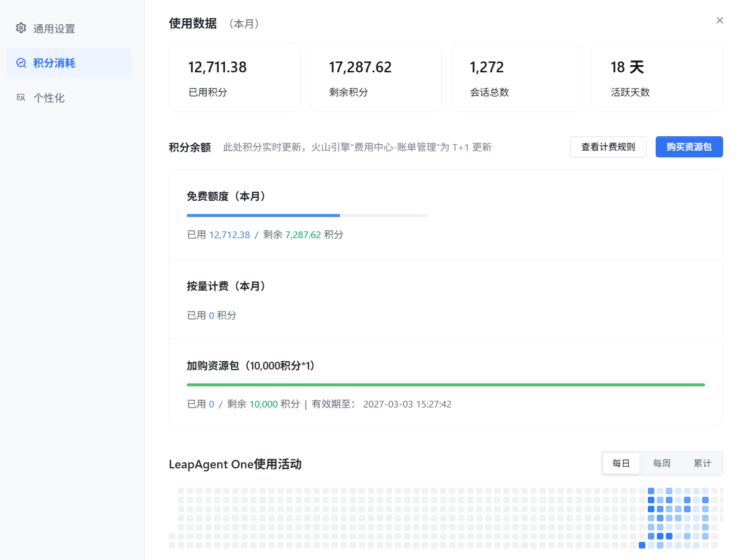Click the icon beside 个性化
Image resolution: width=743 pixels, height=560 pixels.
click(x=21, y=98)
